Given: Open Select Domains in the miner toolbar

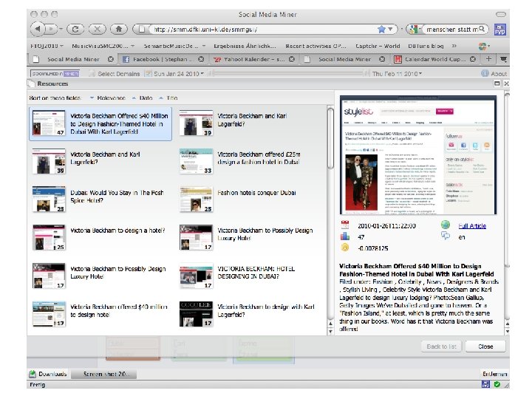Looking at the screenshot, I should pyautogui.click(x=115, y=74).
